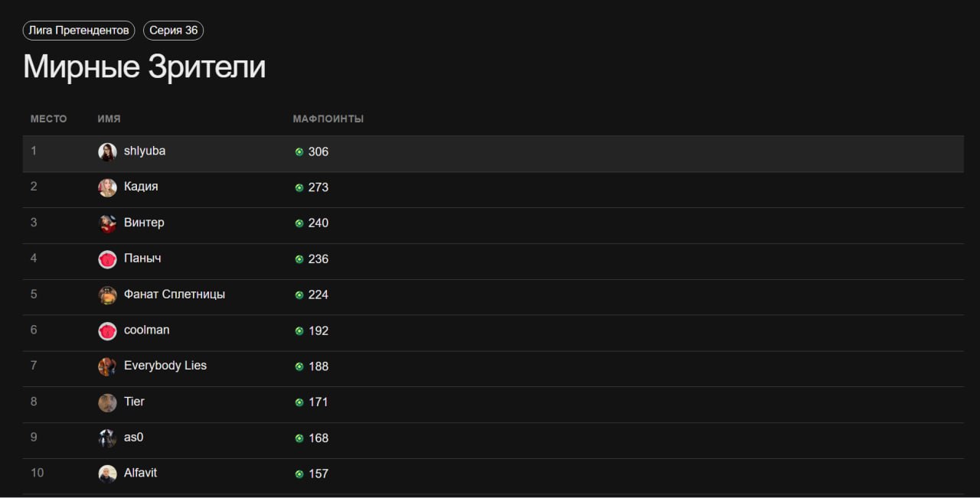Screen dimensions: 980x498
Task: Click Винтер's avatar picture
Action: tap(107, 223)
